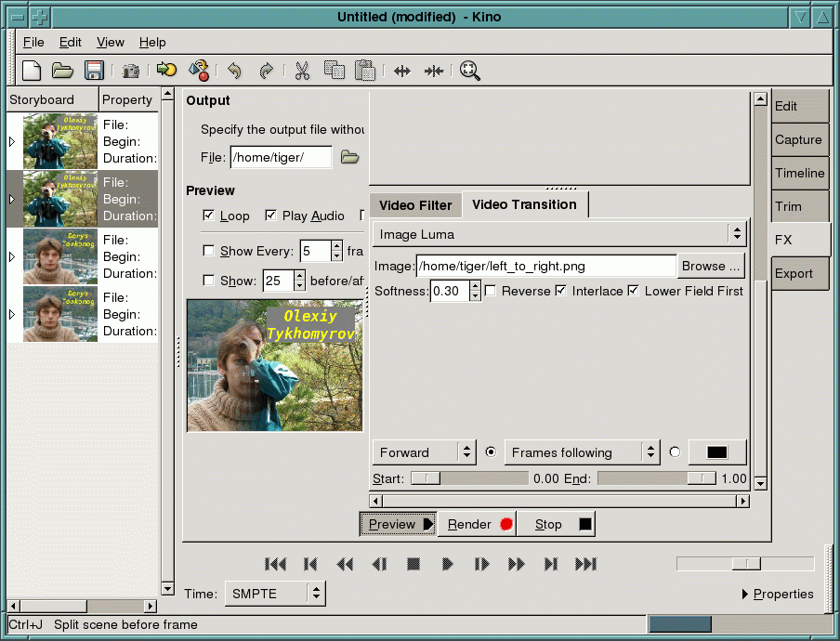The width and height of the screenshot is (840, 641).
Task: Select the third storyboard scene thumbnail
Action: coord(59,256)
